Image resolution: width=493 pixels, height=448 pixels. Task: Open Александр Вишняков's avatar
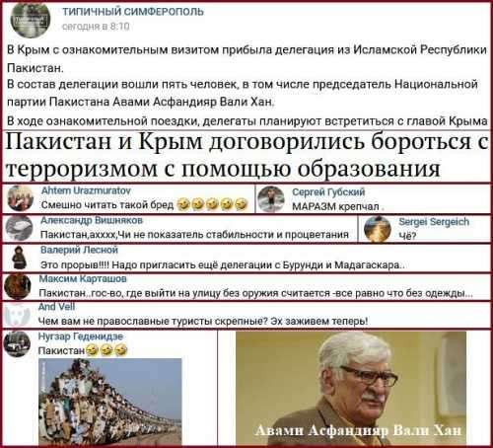coord(19,228)
